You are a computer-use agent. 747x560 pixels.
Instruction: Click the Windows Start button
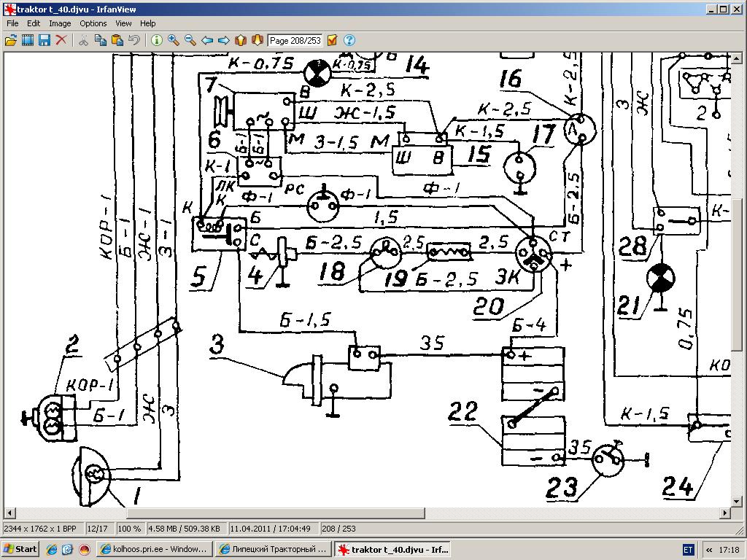point(20,549)
